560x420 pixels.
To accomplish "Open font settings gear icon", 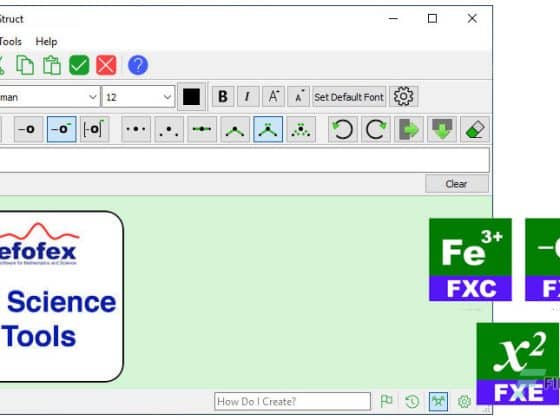I will click(x=404, y=96).
